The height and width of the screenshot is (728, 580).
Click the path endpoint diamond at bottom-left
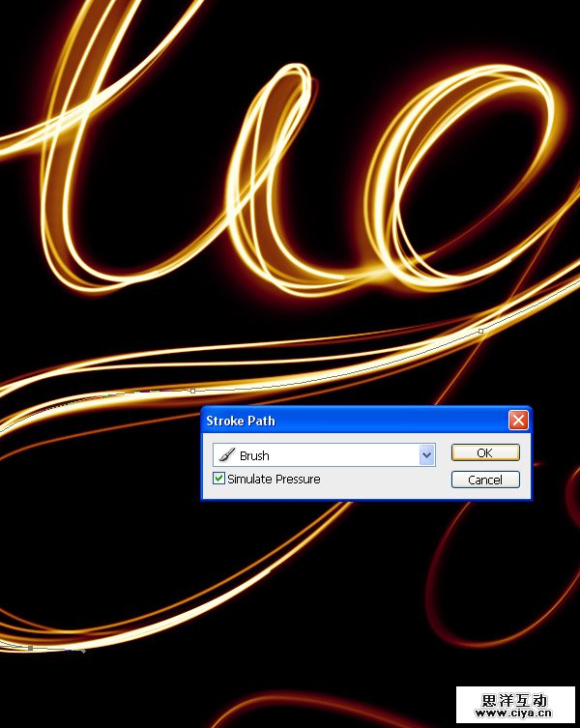(x=82, y=651)
